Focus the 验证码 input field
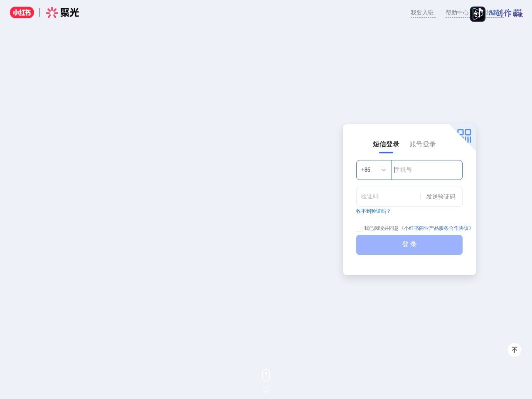The width and height of the screenshot is (532, 399). tap(388, 197)
